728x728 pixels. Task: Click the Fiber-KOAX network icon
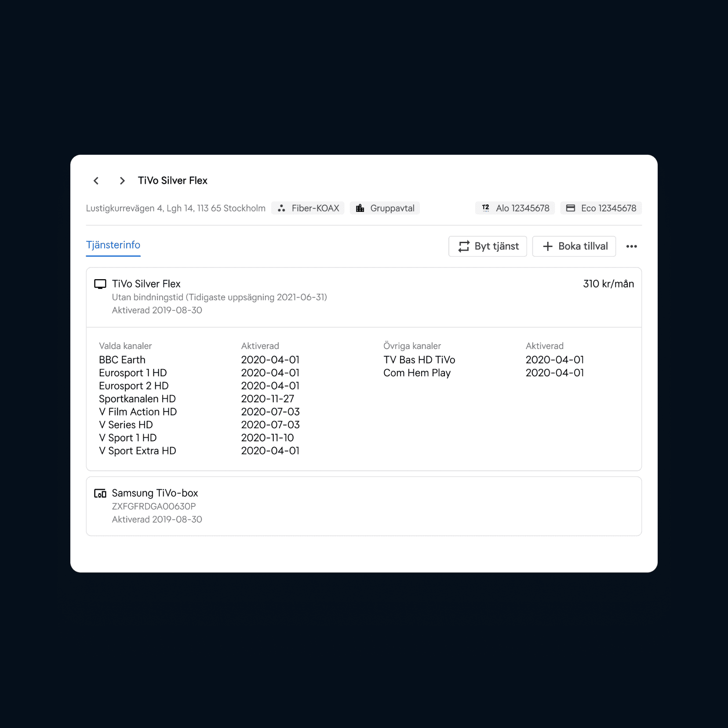coord(281,208)
